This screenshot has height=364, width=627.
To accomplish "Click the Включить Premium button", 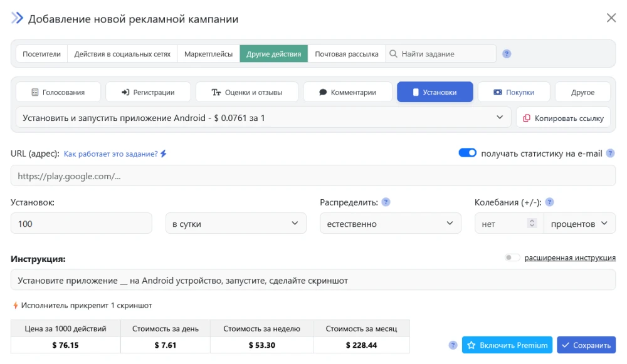I will (x=507, y=345).
